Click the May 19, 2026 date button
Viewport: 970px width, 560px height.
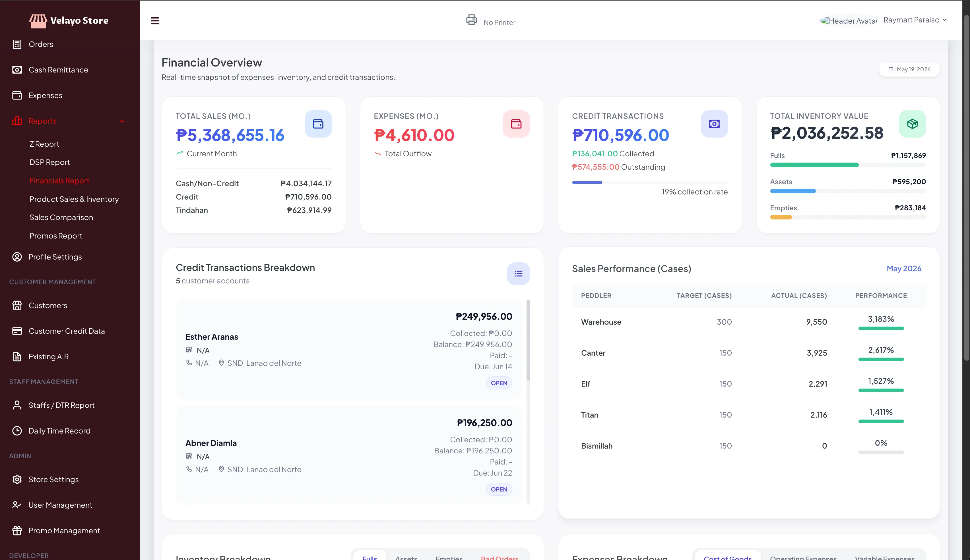(x=909, y=69)
